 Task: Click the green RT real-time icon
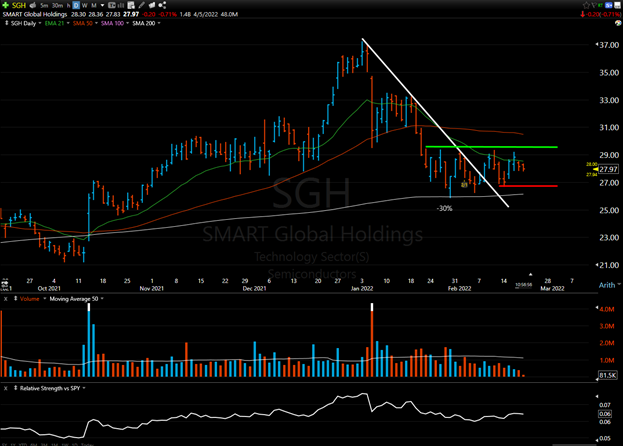(600, 5)
